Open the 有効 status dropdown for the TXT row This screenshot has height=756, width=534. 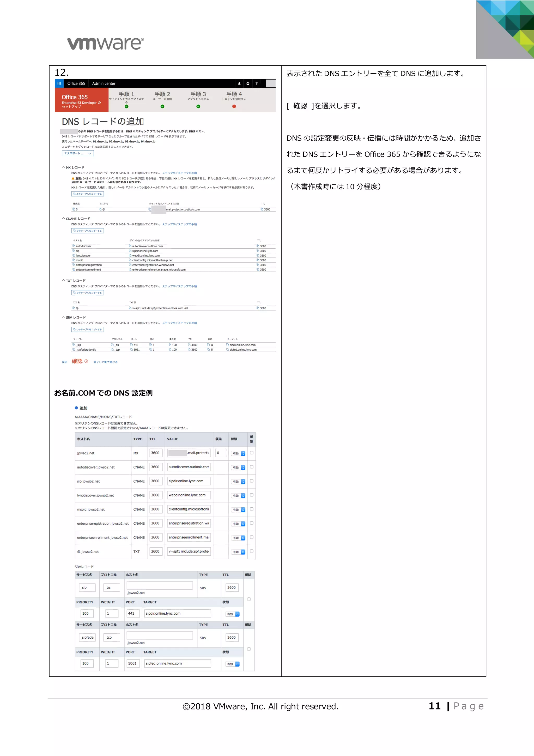coord(238,552)
